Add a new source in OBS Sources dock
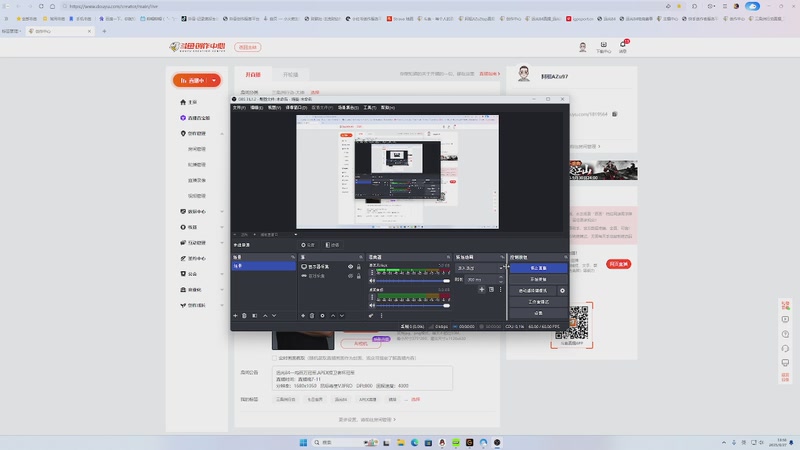Screen dimensions: 800x450 click(x=303, y=316)
